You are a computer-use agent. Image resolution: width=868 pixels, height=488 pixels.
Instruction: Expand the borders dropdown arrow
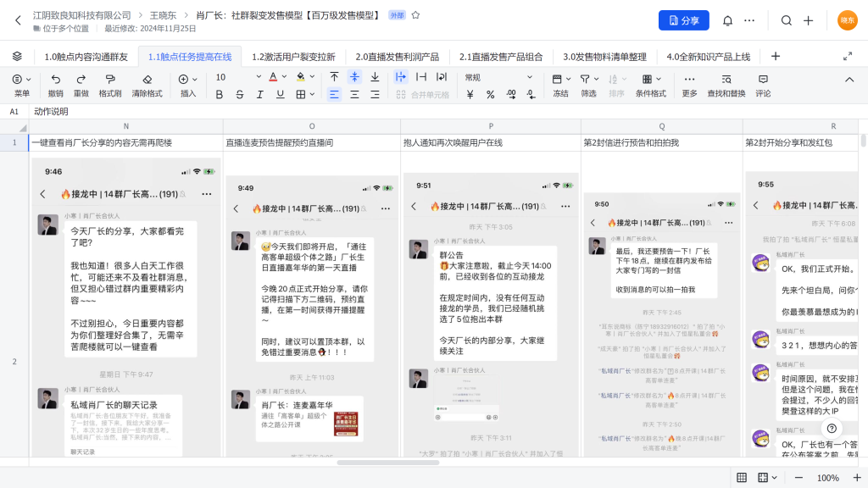tap(312, 95)
